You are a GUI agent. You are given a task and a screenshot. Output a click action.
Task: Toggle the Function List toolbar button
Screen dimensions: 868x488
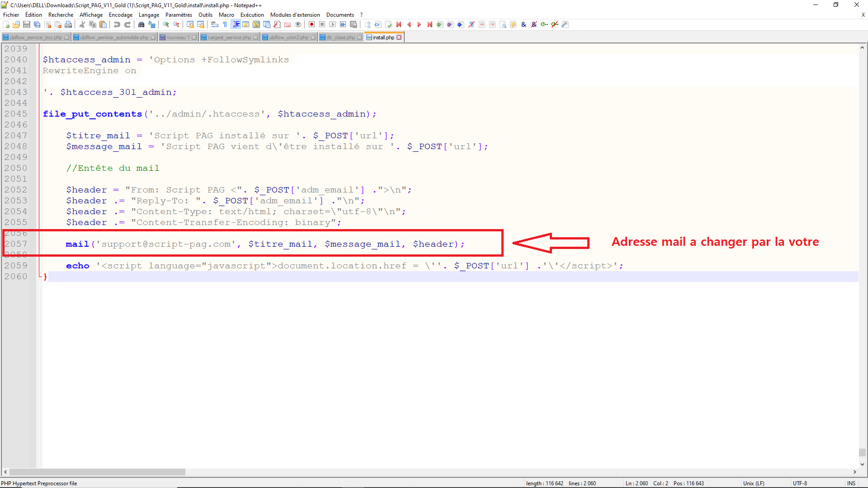coord(277,24)
